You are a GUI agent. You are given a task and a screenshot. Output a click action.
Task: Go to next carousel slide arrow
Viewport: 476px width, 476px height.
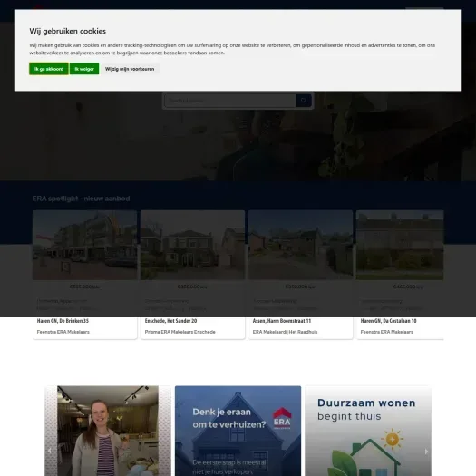(426, 452)
